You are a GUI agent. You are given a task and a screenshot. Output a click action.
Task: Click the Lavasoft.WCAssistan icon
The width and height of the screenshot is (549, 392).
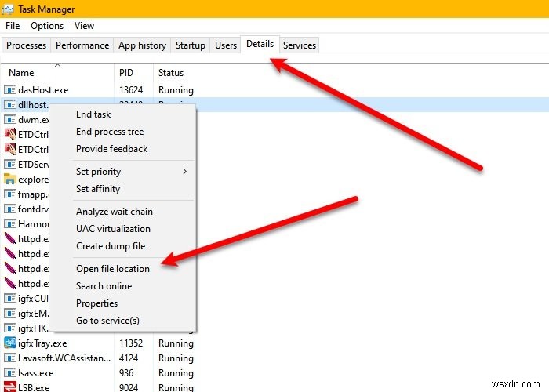[10, 358]
